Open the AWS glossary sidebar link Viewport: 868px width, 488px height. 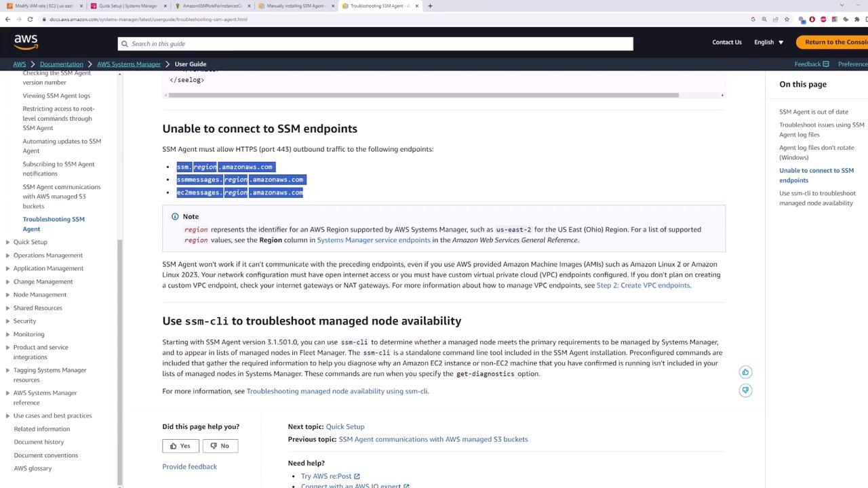point(33,468)
